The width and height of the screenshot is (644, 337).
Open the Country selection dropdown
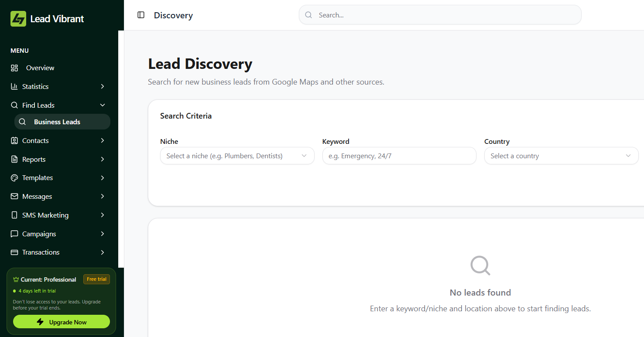[x=561, y=156]
